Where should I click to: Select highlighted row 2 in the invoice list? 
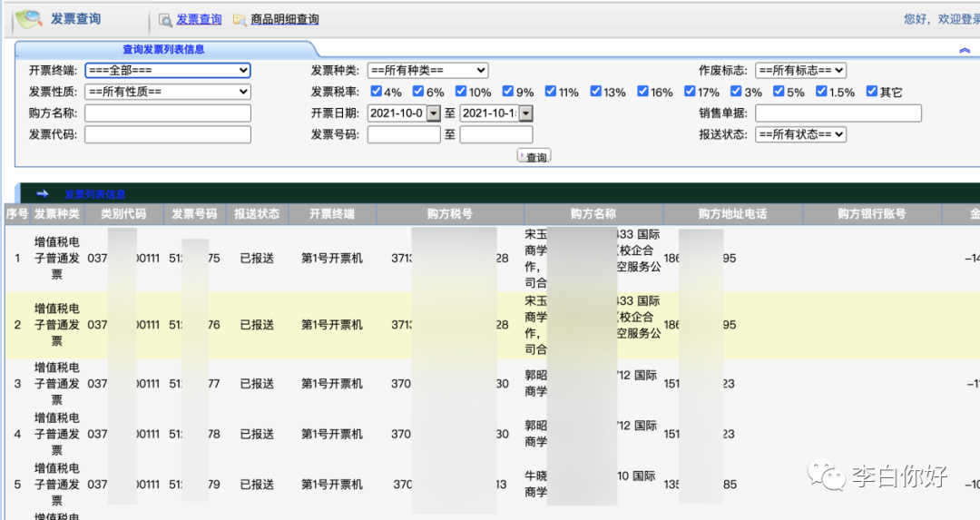pyautogui.click(x=493, y=325)
